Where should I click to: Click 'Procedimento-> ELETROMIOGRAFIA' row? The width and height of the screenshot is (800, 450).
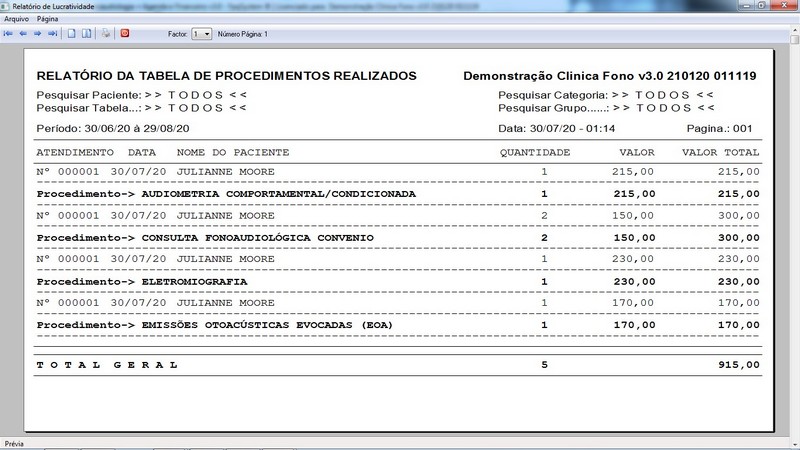tap(398, 282)
